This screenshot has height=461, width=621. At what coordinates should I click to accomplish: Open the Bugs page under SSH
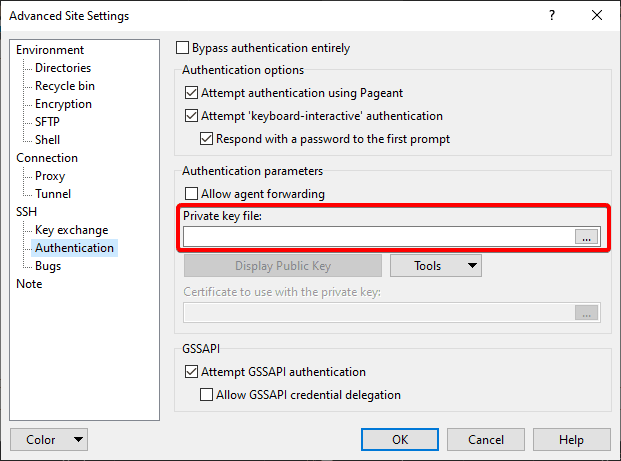tap(48, 266)
